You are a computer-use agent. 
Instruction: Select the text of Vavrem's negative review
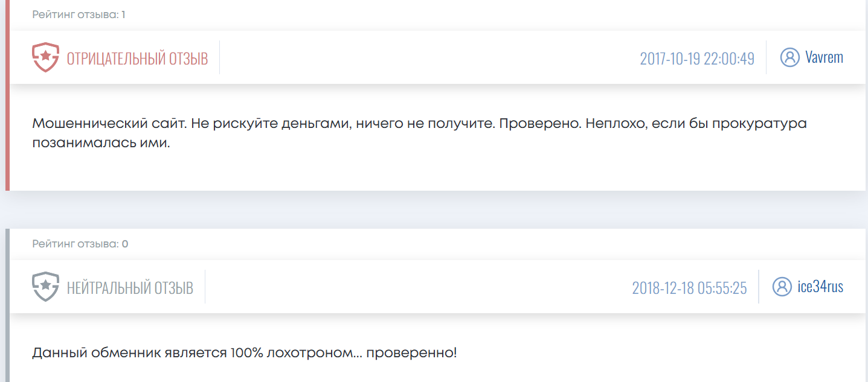pos(419,132)
